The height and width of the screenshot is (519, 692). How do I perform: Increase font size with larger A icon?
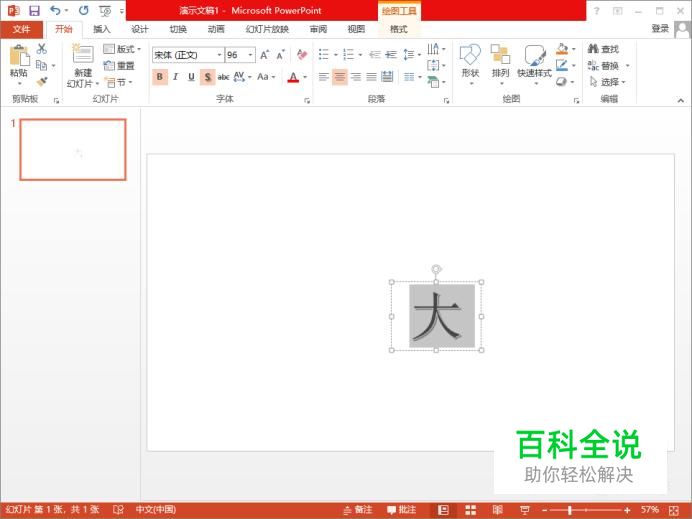click(x=264, y=55)
